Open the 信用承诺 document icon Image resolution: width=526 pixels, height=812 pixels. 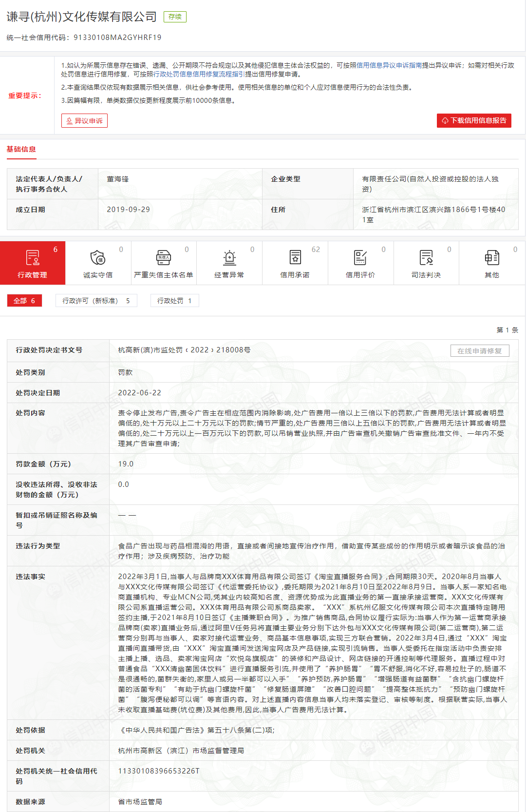(295, 257)
